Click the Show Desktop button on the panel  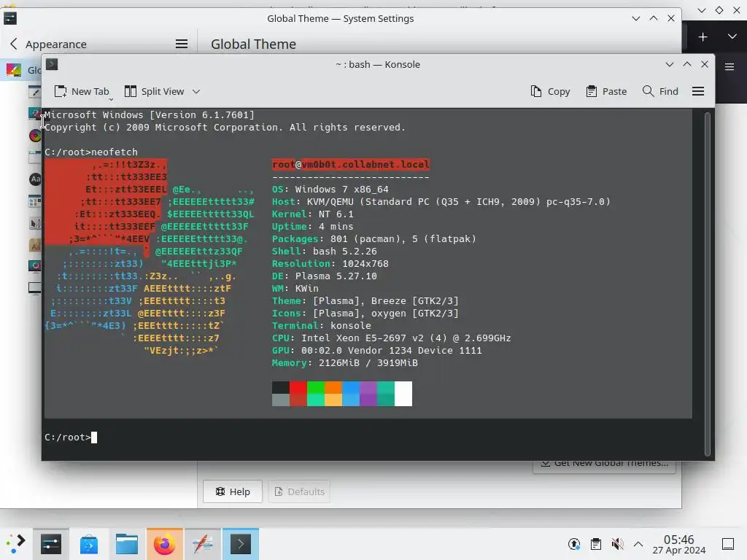pos(728,544)
